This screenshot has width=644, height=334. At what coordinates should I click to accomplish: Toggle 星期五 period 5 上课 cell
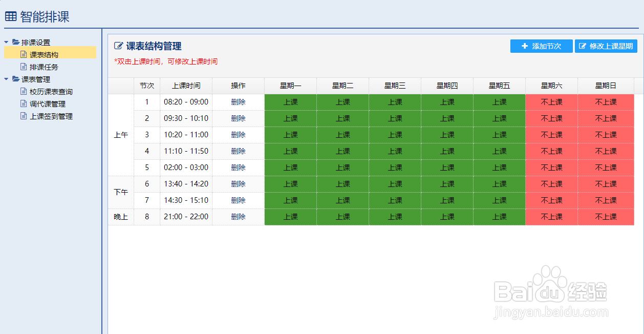499,168
